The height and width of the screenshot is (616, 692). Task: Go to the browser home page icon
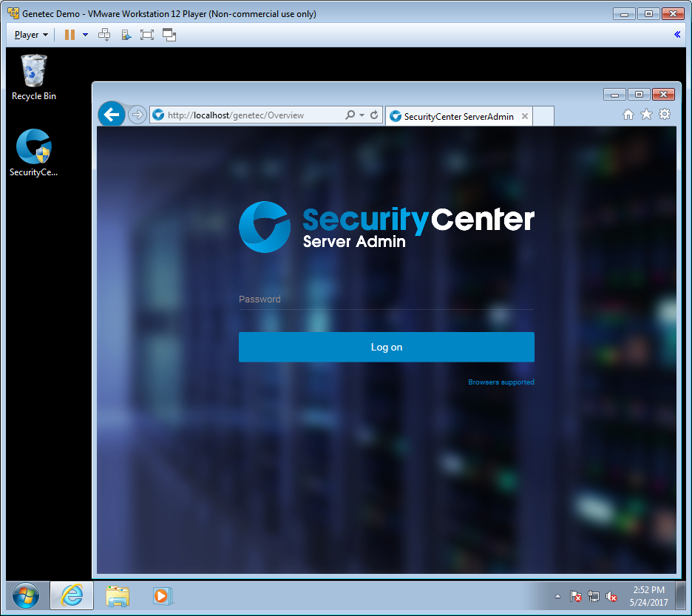pos(628,115)
